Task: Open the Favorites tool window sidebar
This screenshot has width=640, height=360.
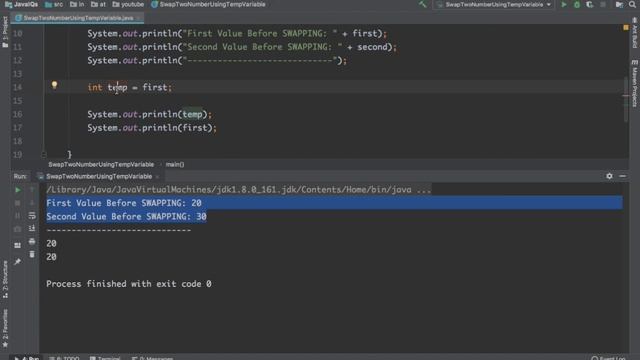Action: [x=5, y=329]
